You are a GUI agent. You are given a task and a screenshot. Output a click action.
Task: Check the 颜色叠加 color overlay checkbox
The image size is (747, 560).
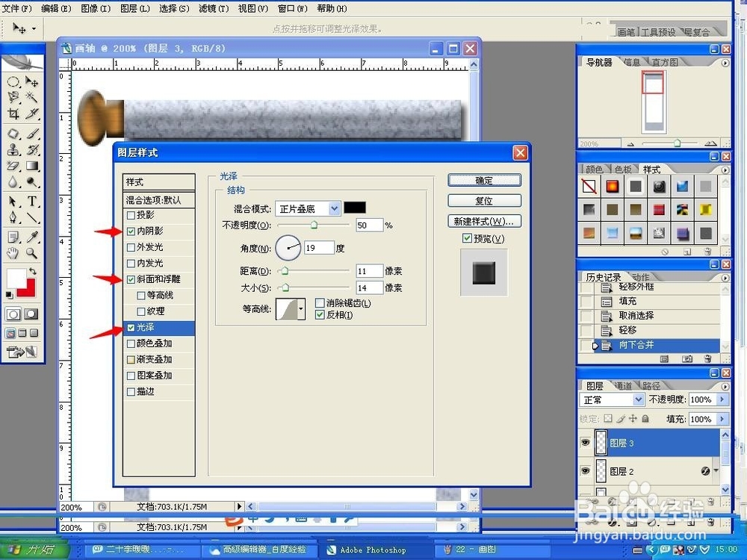(x=131, y=343)
